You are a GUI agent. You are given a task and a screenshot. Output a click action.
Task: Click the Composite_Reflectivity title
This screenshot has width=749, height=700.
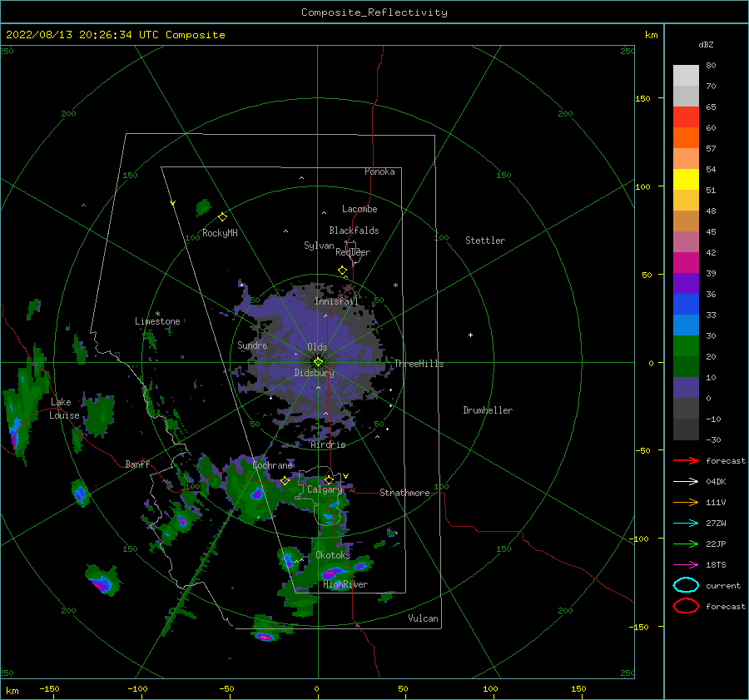point(374,12)
